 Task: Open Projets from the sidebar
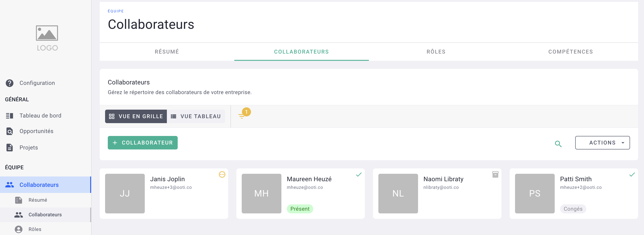click(46, 147)
